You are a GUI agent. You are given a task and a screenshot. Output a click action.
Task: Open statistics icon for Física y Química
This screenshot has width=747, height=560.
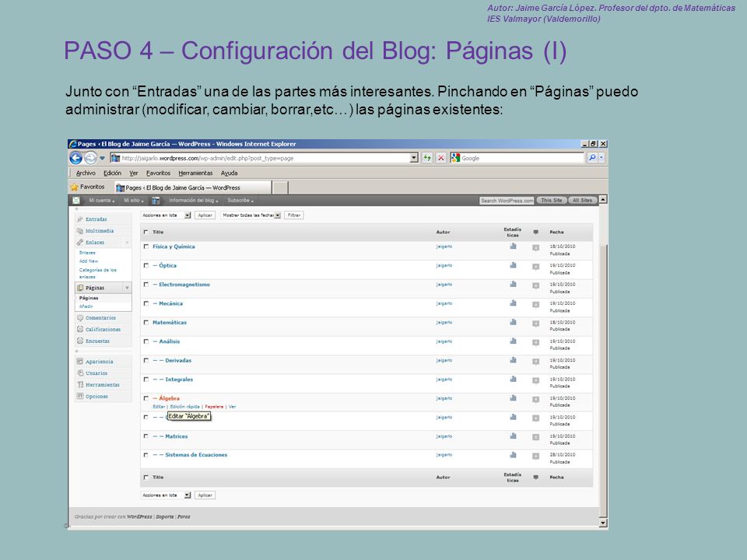click(513, 247)
